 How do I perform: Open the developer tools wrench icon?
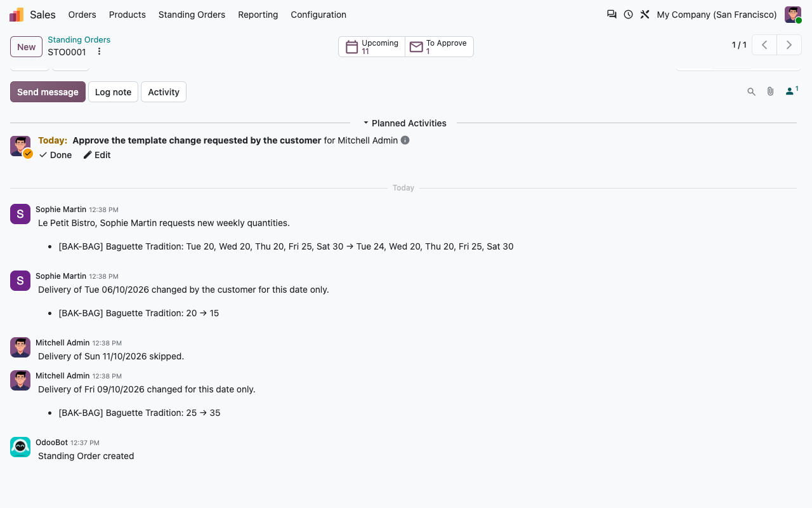coord(645,15)
